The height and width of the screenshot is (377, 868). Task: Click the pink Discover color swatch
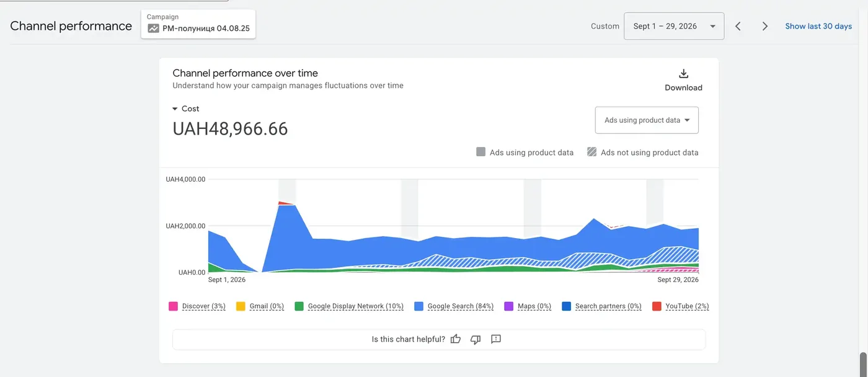pyautogui.click(x=173, y=306)
